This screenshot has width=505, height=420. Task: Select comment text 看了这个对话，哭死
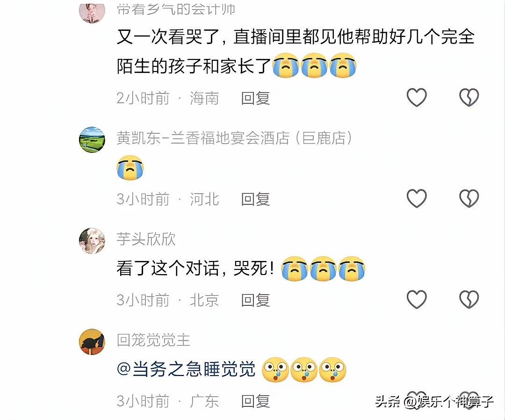click(195, 268)
